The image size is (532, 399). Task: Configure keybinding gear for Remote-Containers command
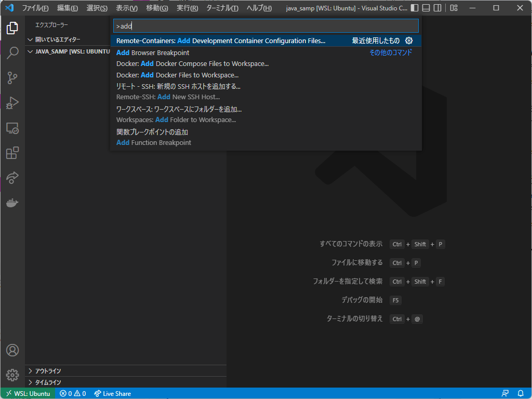(x=409, y=41)
